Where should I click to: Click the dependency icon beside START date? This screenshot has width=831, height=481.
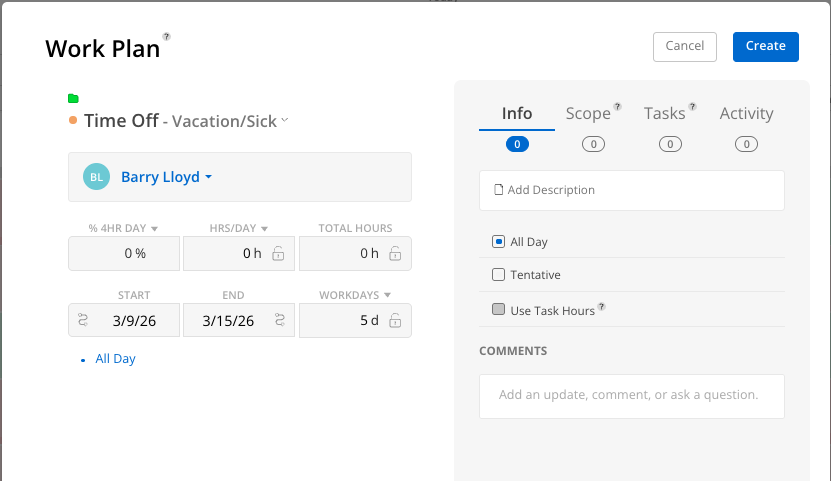(83, 321)
